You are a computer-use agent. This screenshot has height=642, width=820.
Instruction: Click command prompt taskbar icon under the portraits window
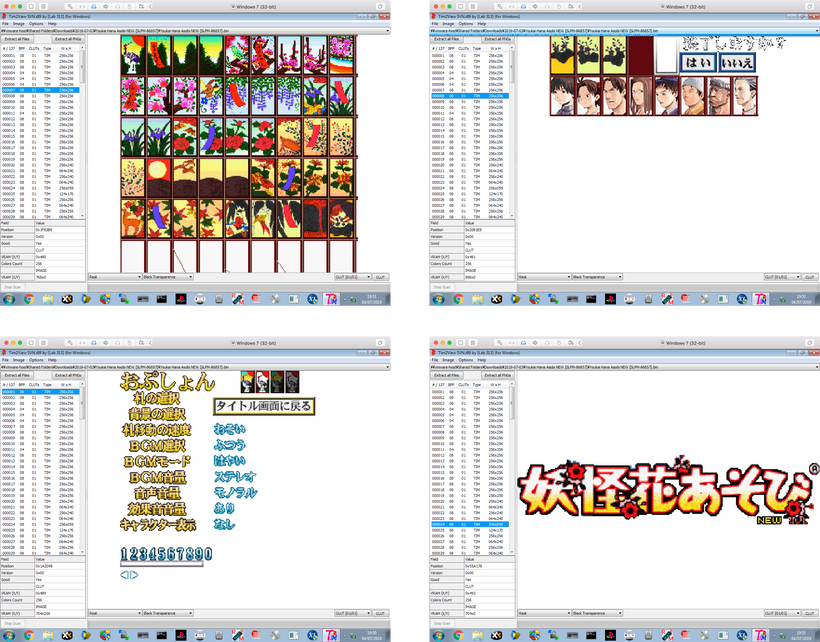click(590, 298)
